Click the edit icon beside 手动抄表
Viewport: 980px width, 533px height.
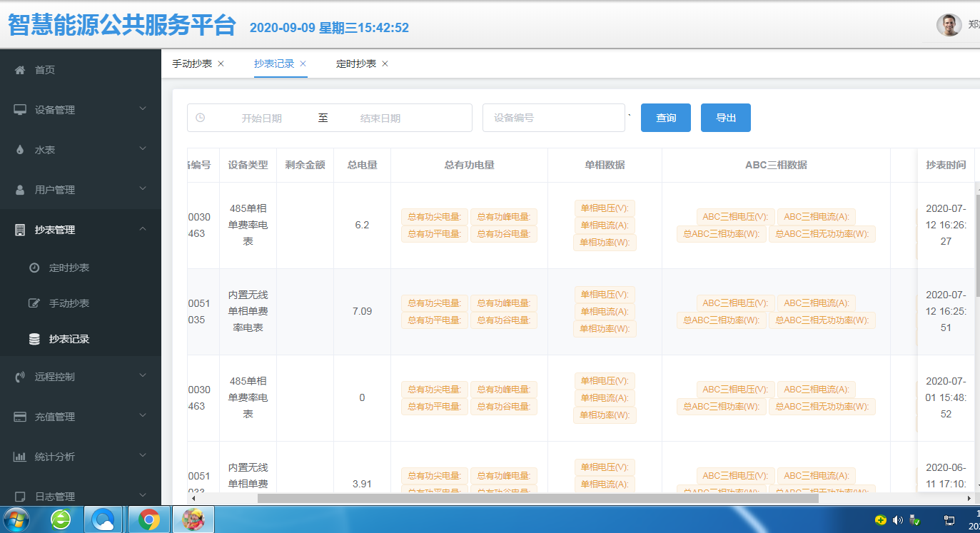[x=34, y=303]
